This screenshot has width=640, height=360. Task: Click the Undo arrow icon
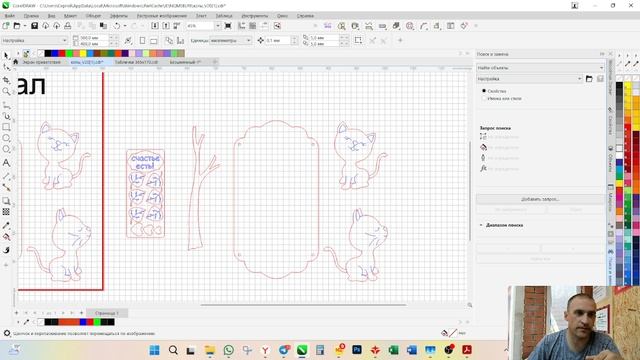click(117, 26)
